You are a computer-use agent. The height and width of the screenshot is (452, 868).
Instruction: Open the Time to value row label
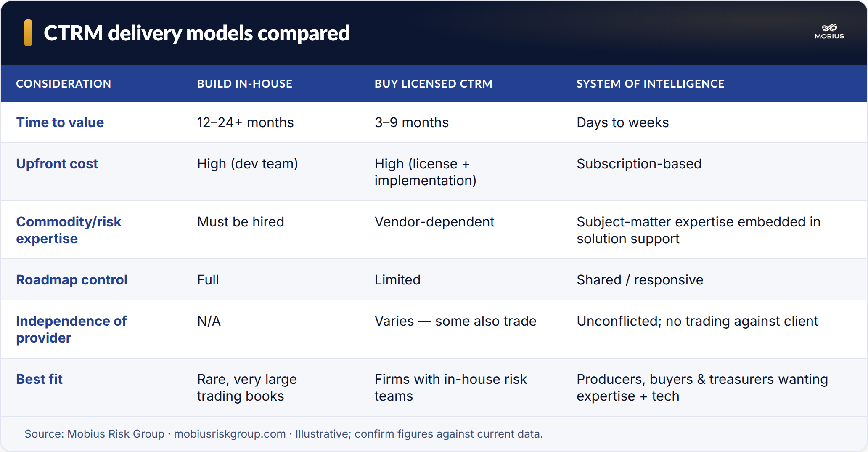coord(60,122)
